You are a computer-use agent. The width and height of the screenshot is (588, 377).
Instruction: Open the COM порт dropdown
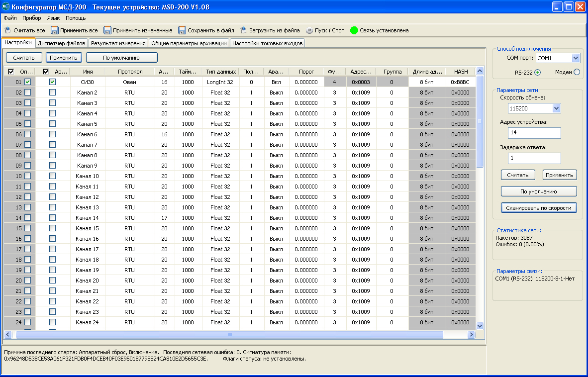[x=576, y=58]
